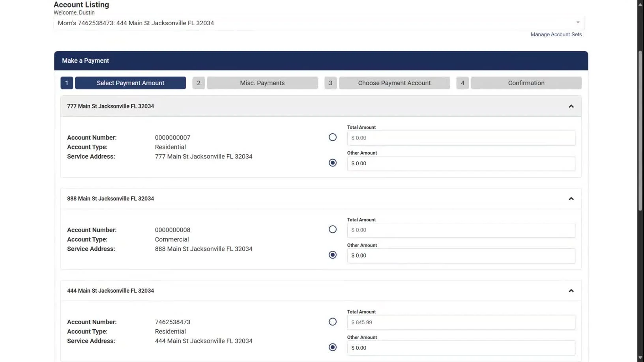This screenshot has height=362, width=644.
Task: Choose Total Amount $845.99 radio for account 7462538473
Action: click(333, 322)
